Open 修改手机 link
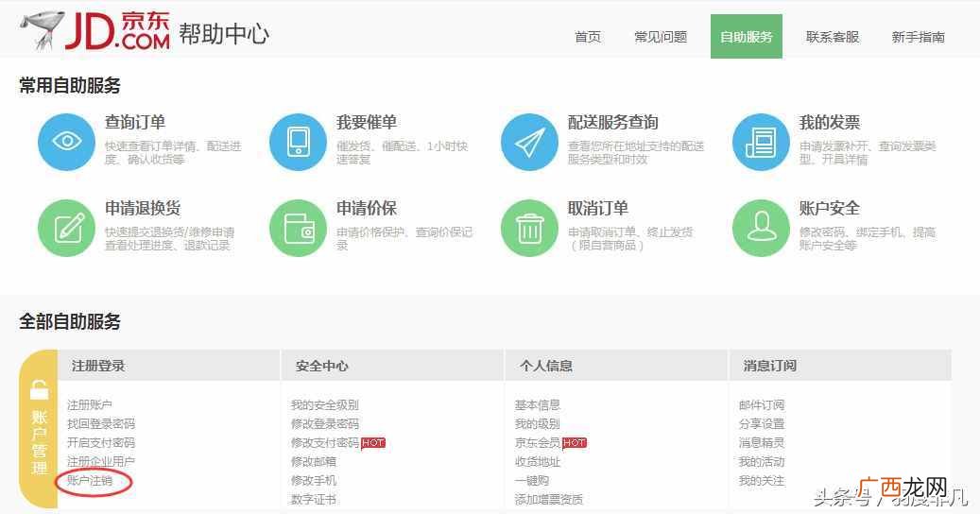This screenshot has width=980, height=514. click(x=313, y=480)
